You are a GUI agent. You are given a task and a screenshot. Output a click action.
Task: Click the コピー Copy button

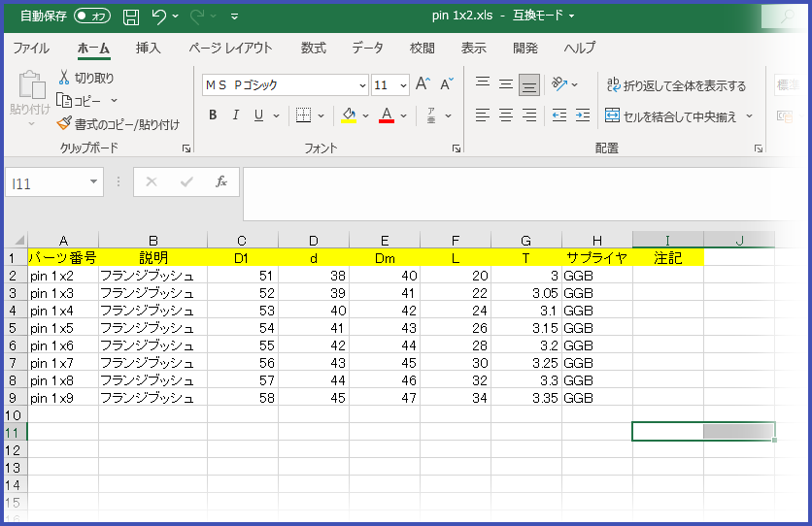point(79,100)
